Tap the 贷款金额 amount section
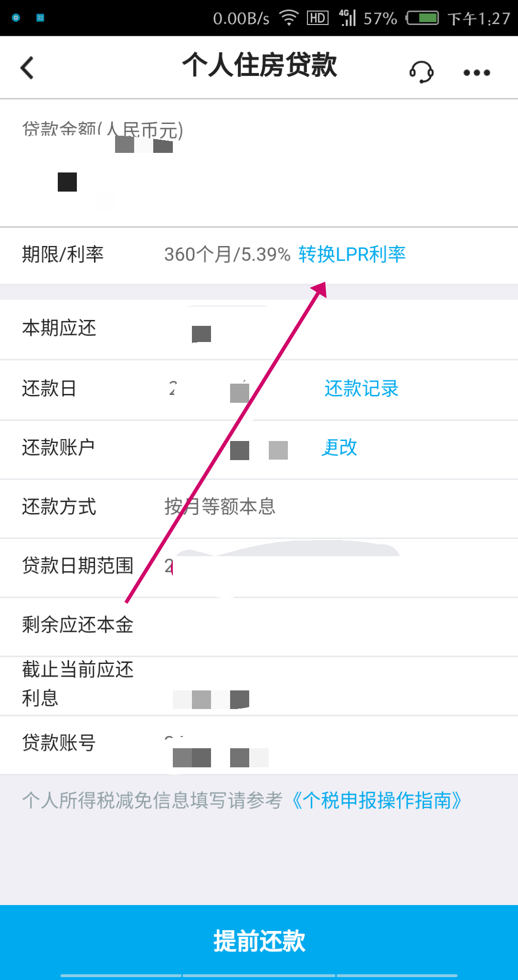The width and height of the screenshot is (518, 980). [x=259, y=163]
